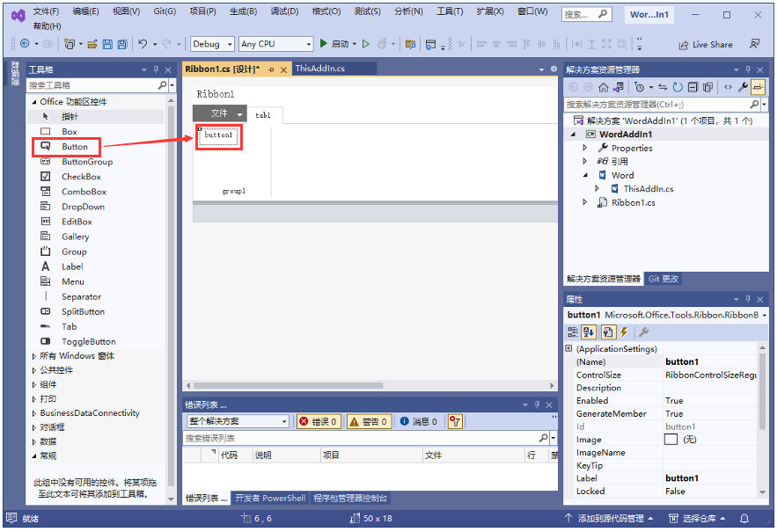Switch to the Developer PowerShell tab
This screenshot has height=532, width=777.
pos(270,498)
